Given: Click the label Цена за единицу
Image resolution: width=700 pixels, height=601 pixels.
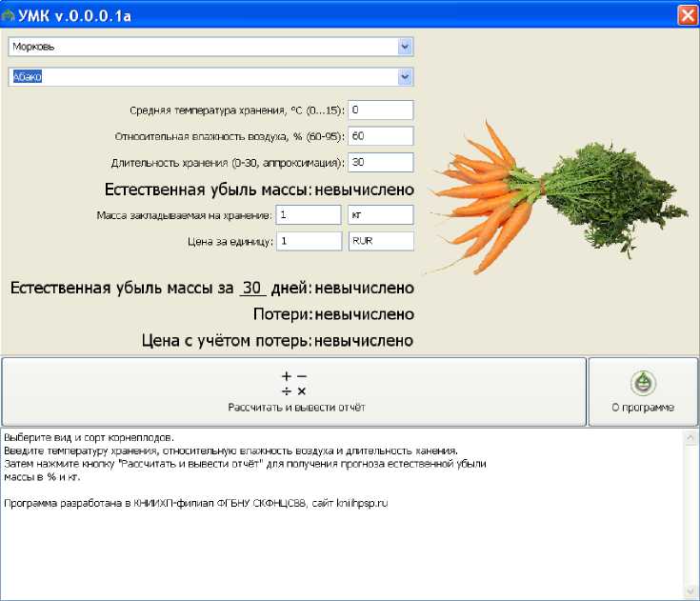Looking at the screenshot, I should coord(230,242).
